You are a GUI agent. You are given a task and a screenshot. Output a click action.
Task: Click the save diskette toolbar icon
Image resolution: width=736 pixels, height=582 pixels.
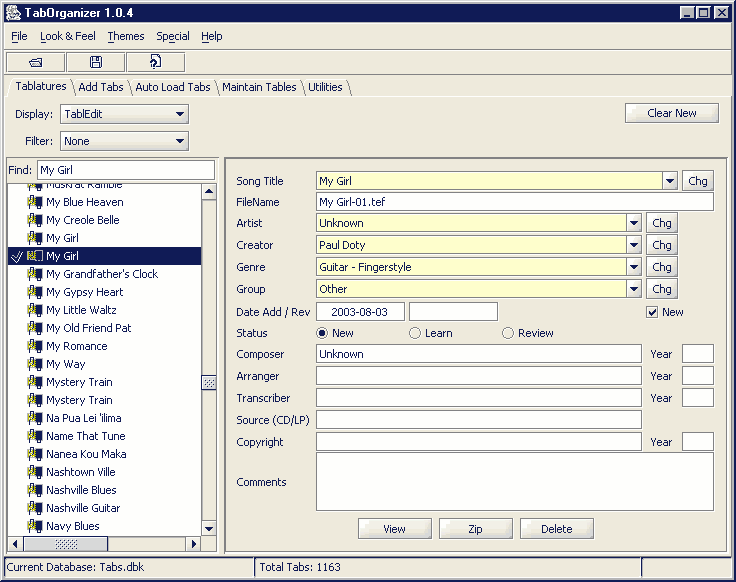coord(96,62)
